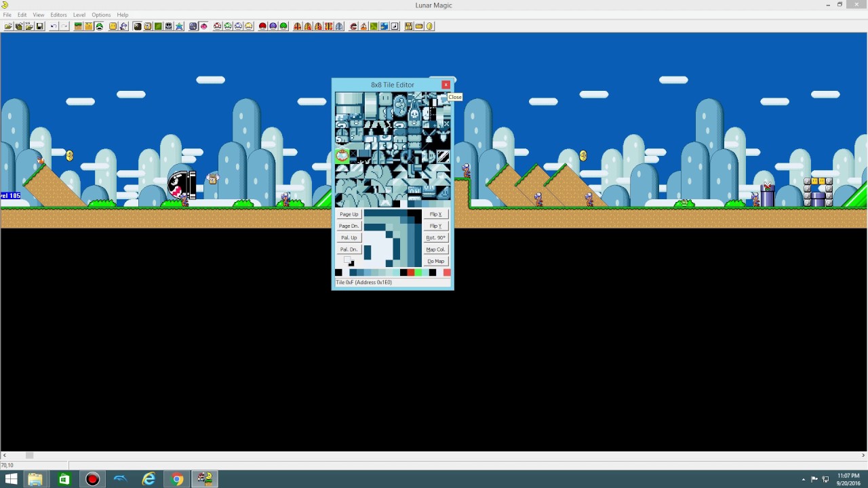Click the red poison mushroom icon
Image resolution: width=868 pixels, height=488 pixels.
click(x=262, y=26)
